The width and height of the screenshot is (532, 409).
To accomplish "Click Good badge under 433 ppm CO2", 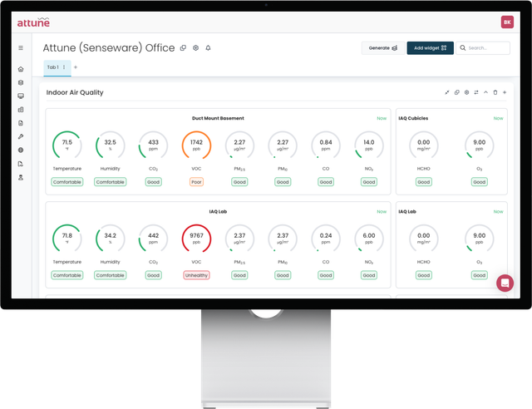I will (153, 182).
